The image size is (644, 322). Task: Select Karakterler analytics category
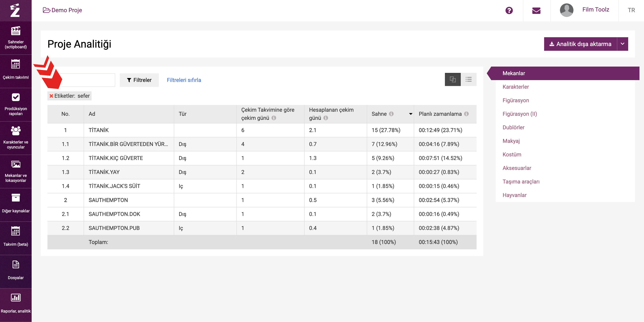coord(515,87)
